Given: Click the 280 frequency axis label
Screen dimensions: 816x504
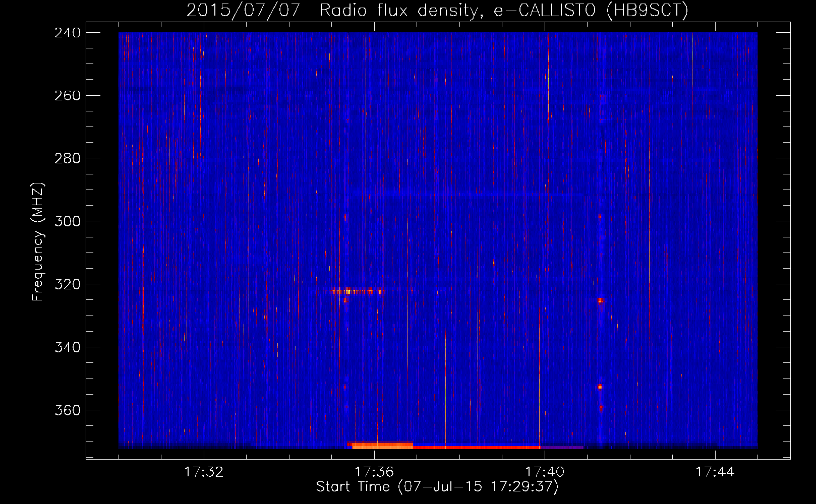Looking at the screenshot, I should [67, 158].
